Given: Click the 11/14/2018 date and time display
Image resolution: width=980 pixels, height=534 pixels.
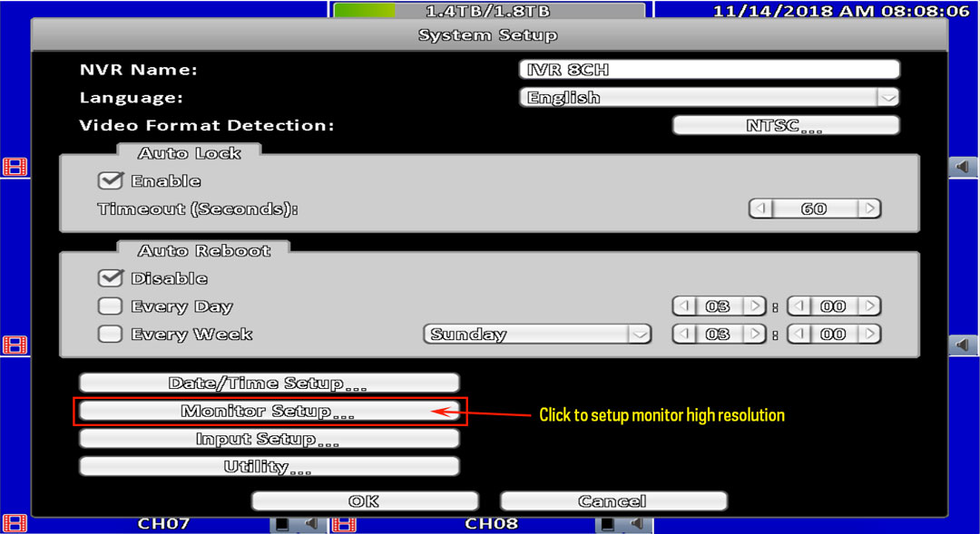Looking at the screenshot, I should coord(840,11).
